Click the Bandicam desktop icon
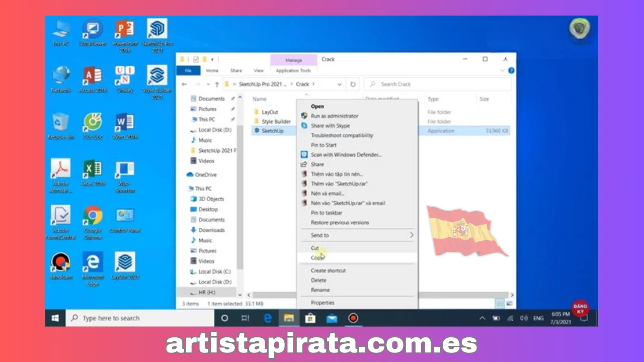The width and height of the screenshot is (644, 362). (x=61, y=266)
